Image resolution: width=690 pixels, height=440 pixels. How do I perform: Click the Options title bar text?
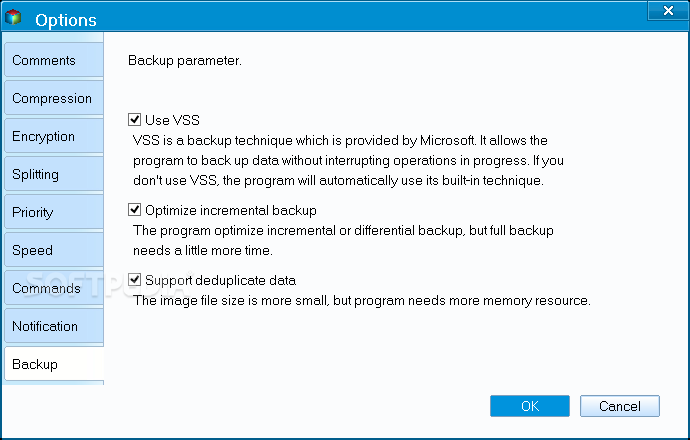click(x=66, y=20)
